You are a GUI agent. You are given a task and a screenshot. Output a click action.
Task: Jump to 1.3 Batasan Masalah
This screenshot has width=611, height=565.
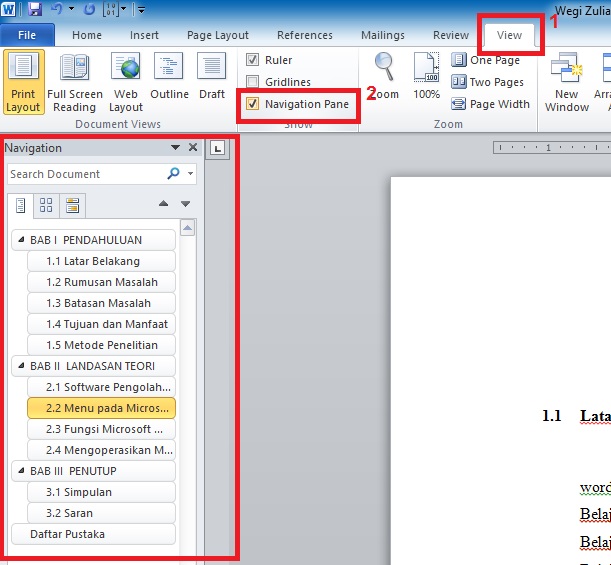[x=101, y=303]
